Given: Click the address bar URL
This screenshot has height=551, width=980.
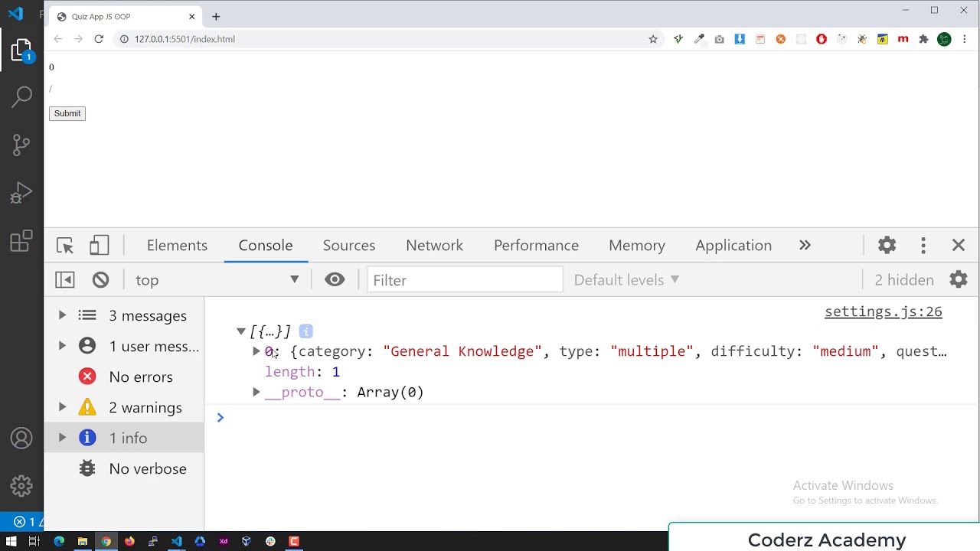Looking at the screenshot, I should coord(185,39).
